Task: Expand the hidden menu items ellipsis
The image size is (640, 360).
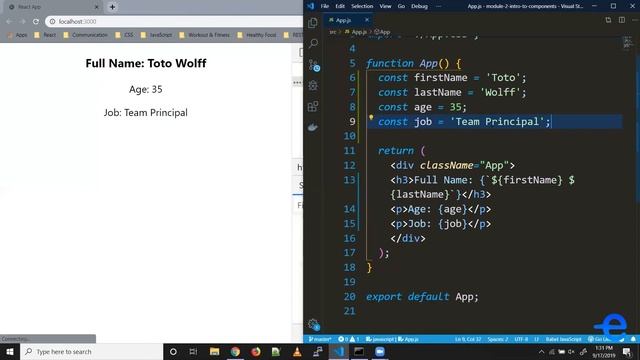Action: pyautogui.click(x=438, y=6)
